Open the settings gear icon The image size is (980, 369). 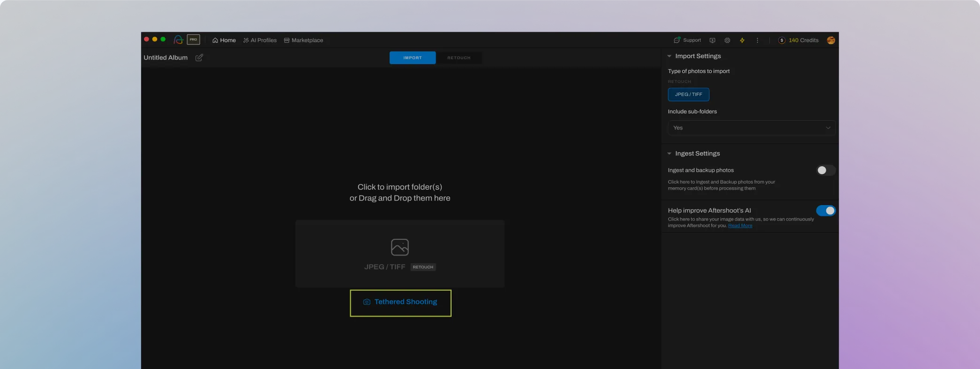pyautogui.click(x=727, y=40)
